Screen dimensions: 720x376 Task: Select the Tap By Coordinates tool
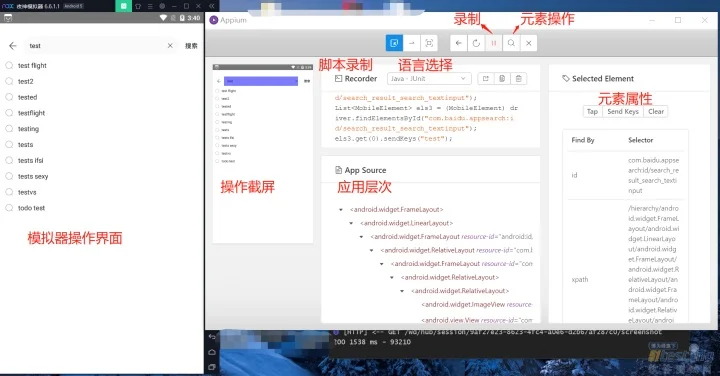pyautogui.click(x=429, y=43)
